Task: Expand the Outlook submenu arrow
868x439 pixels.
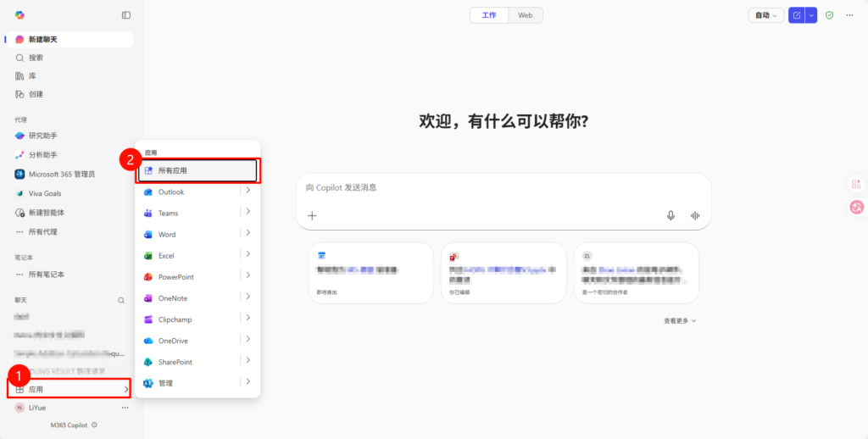Action: click(x=248, y=191)
